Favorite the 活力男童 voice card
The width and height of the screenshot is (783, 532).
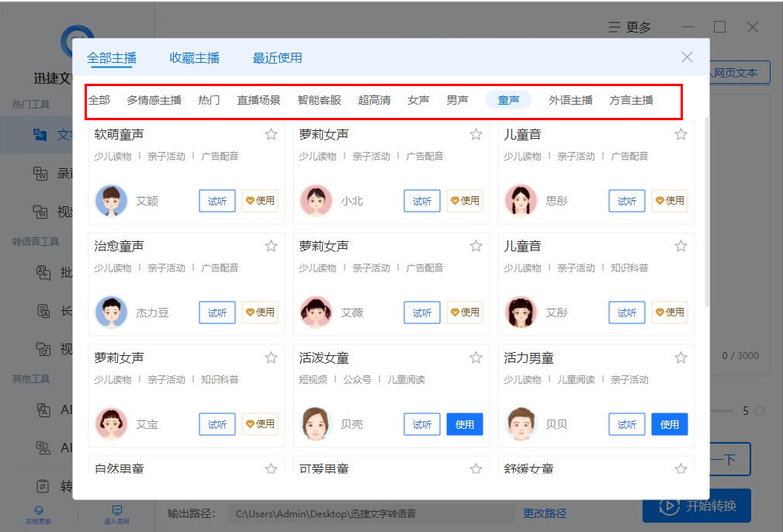[x=681, y=358]
